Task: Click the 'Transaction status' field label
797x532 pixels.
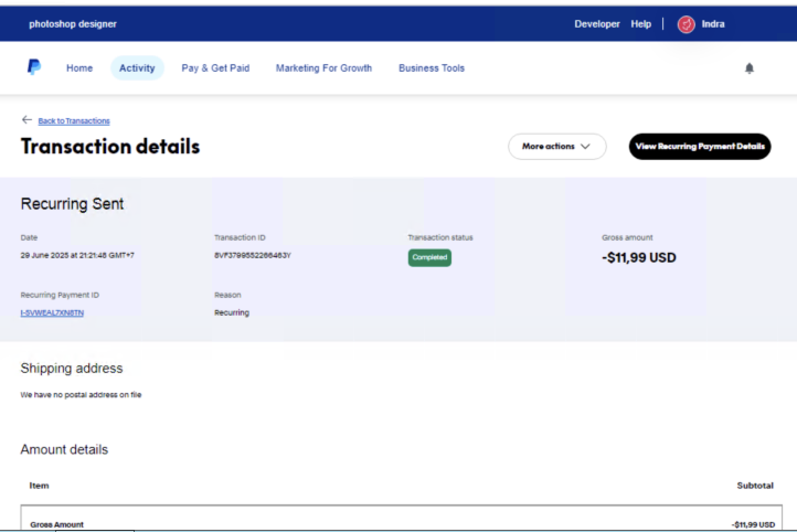Action: 440,238
